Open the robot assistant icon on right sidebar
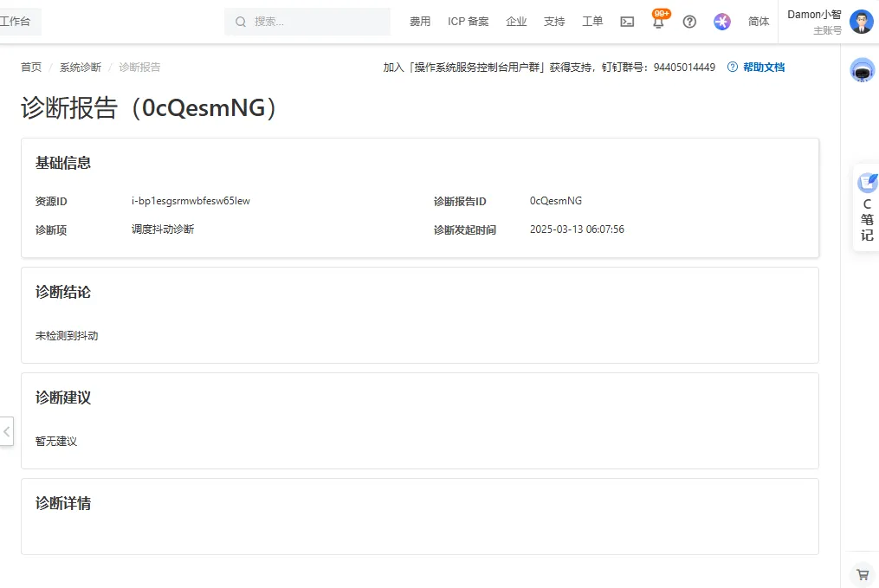The image size is (879, 588). click(863, 71)
